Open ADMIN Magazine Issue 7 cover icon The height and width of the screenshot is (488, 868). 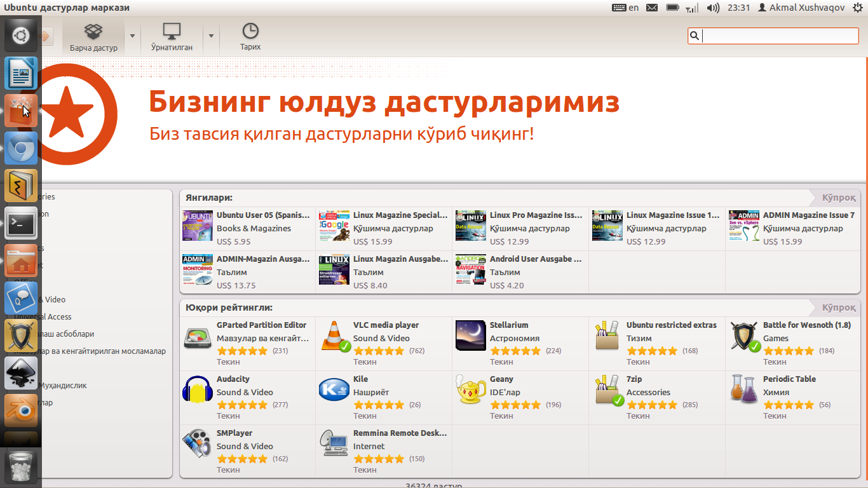point(744,226)
